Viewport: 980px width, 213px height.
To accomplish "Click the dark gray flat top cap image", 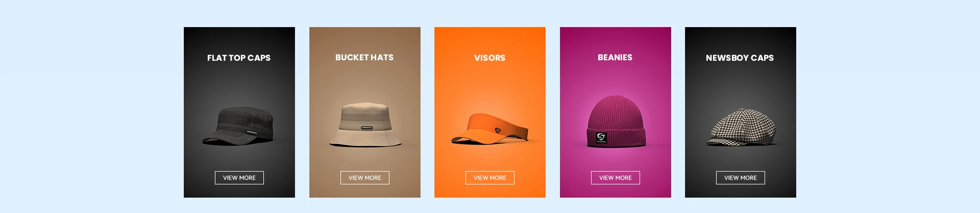I will 238,126.
